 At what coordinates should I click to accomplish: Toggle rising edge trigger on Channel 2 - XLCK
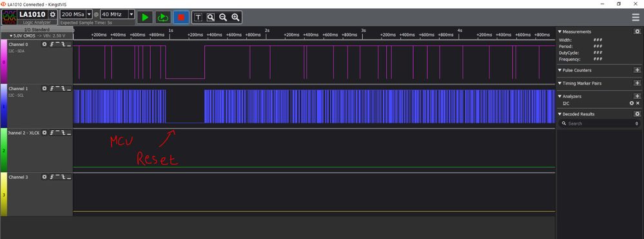[x=52, y=133]
